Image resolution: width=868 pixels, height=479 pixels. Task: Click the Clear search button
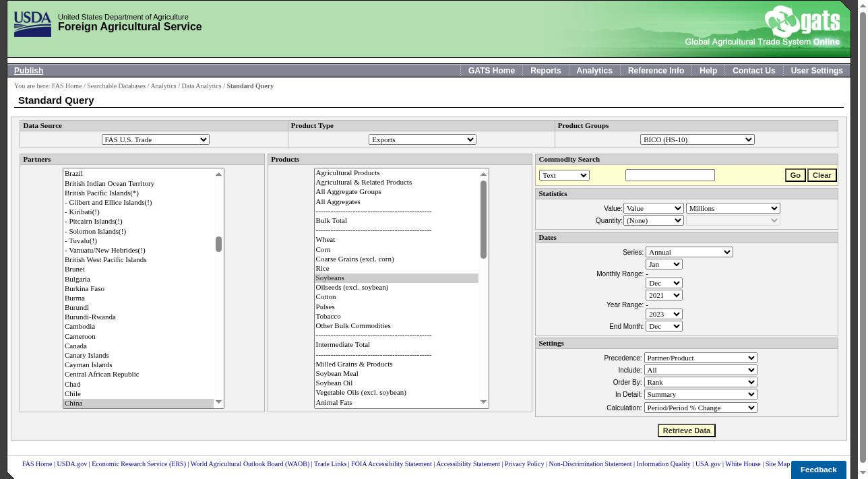point(821,175)
